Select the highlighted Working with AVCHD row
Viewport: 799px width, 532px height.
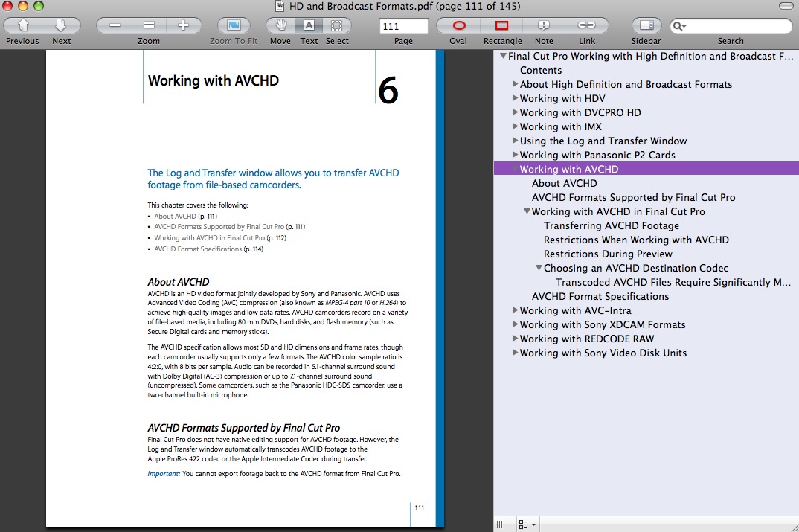coord(646,169)
